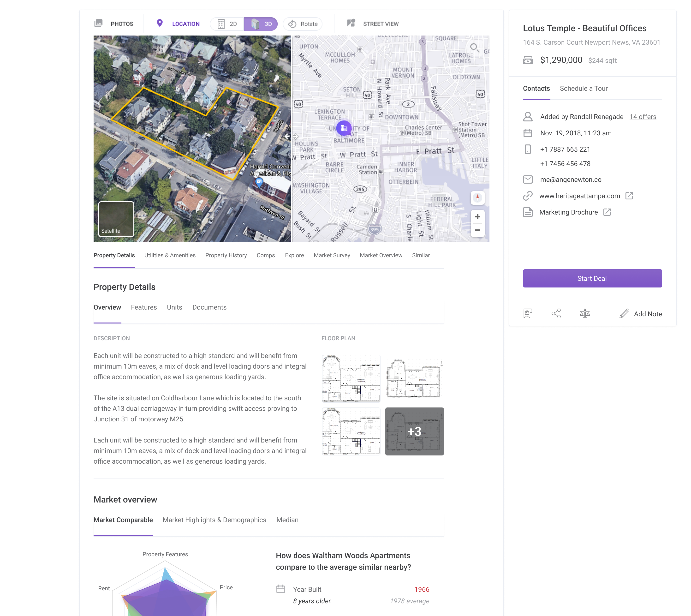This screenshot has width=691, height=616.
Task: Expand the +3 more floor plans
Action: point(414,431)
